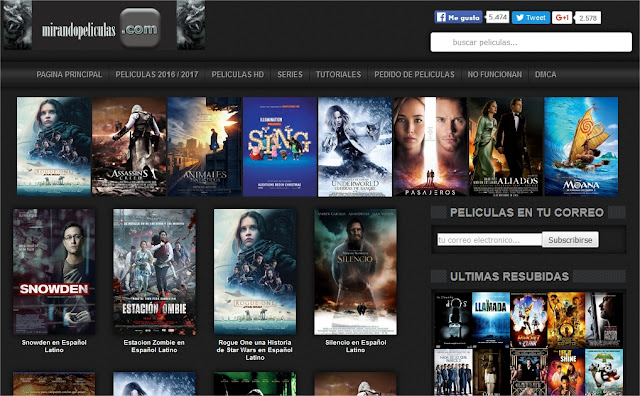The width and height of the screenshot is (640, 396).
Task: Open Ratchet & Clank thumbnail in sidebar
Action: (x=529, y=320)
